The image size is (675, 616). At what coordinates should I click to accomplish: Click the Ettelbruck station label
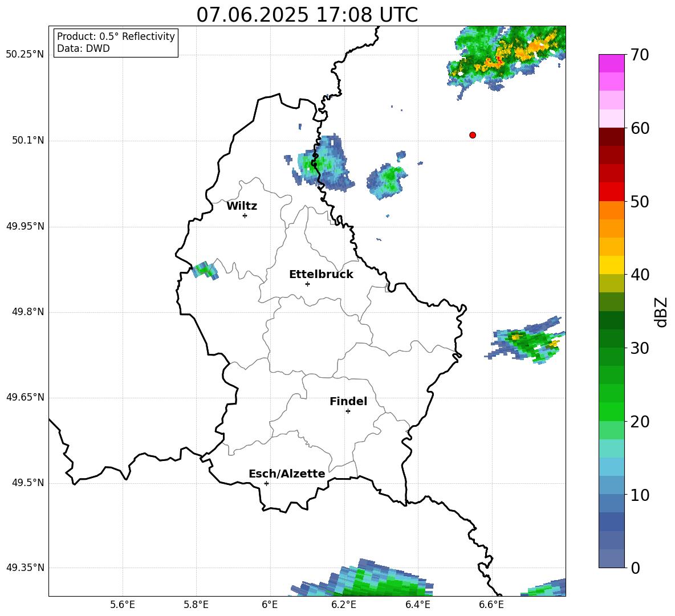pos(321,275)
